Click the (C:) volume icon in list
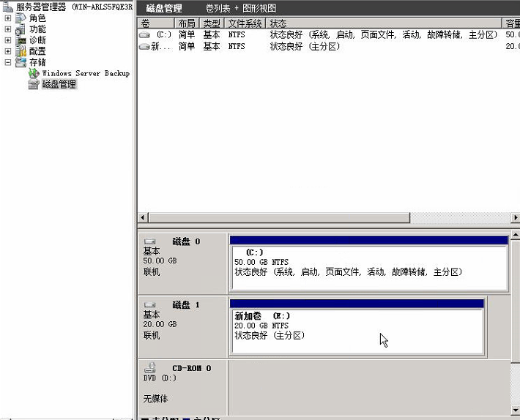 click(x=144, y=34)
